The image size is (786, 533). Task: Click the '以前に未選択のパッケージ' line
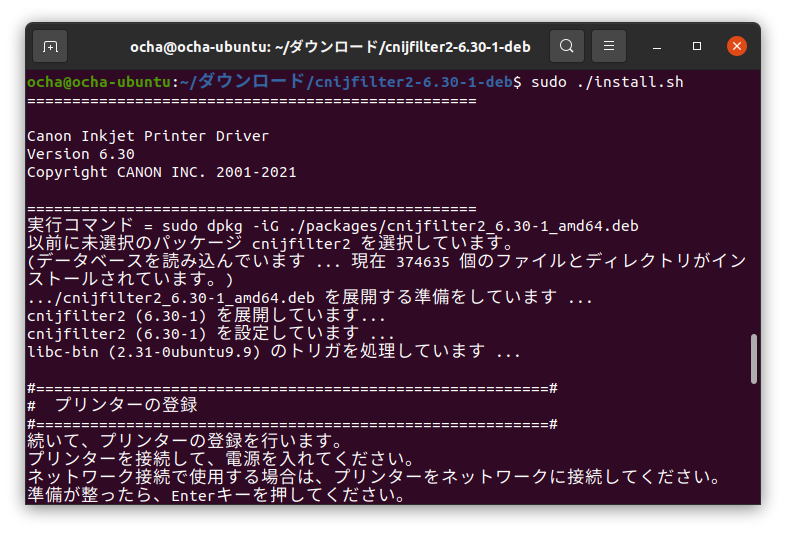point(271,243)
